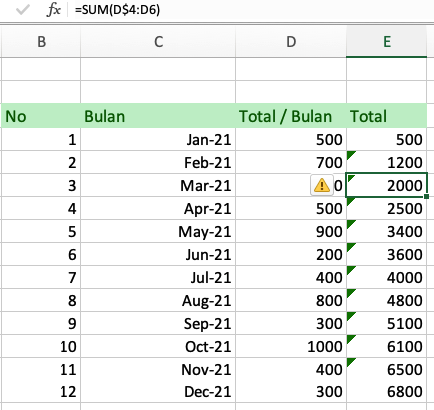The height and width of the screenshot is (410, 434).
Task: Select the Oct-21 cell
Action: click(x=158, y=346)
